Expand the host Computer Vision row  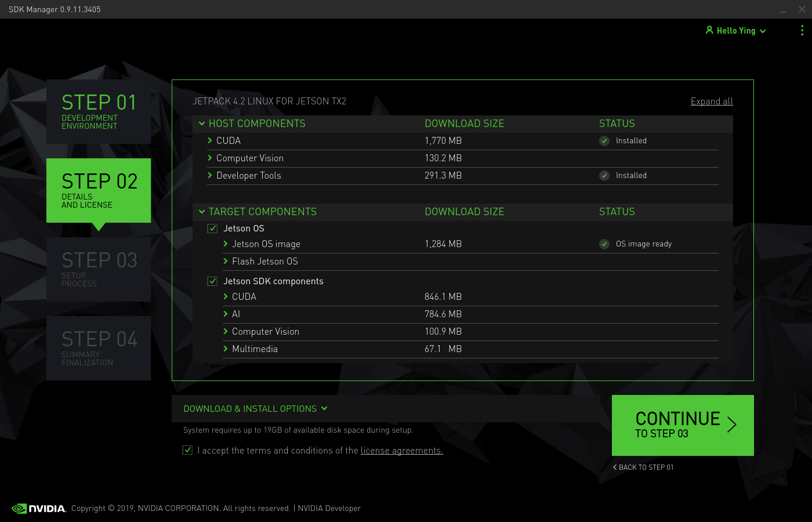(x=210, y=158)
